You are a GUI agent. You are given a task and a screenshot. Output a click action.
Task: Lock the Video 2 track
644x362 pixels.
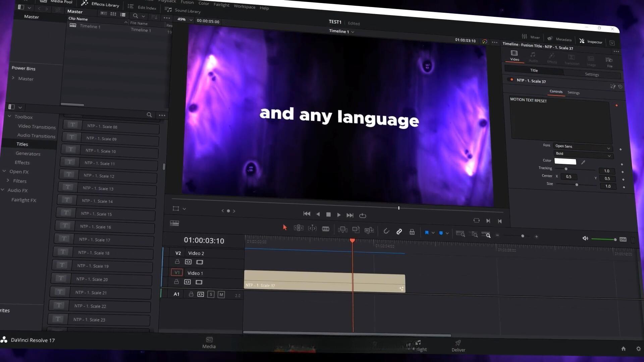[177, 261]
